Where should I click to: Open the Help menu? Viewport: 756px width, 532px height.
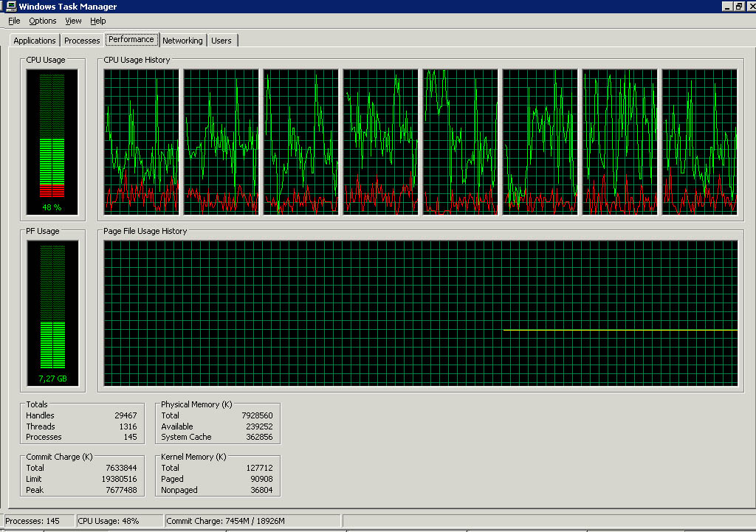(98, 21)
